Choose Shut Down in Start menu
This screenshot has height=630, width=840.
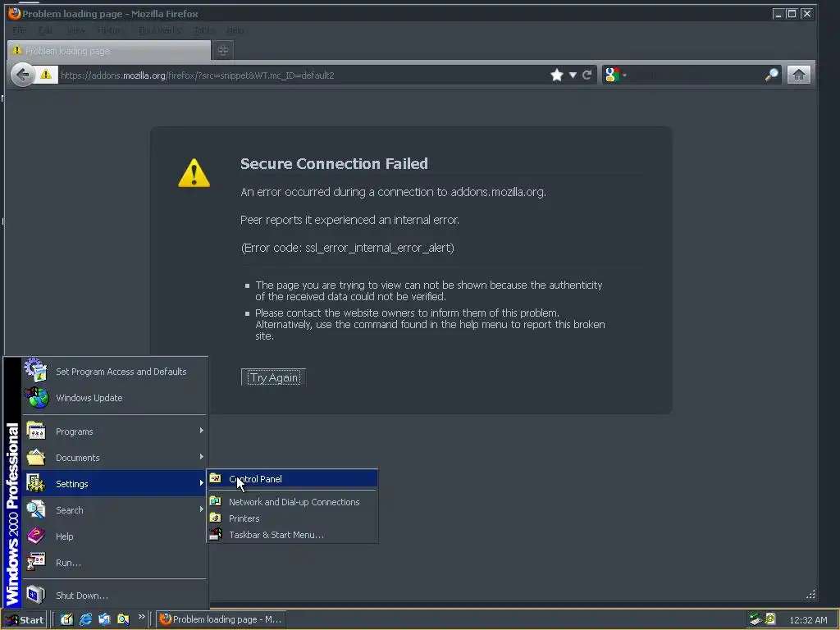click(x=115, y=596)
